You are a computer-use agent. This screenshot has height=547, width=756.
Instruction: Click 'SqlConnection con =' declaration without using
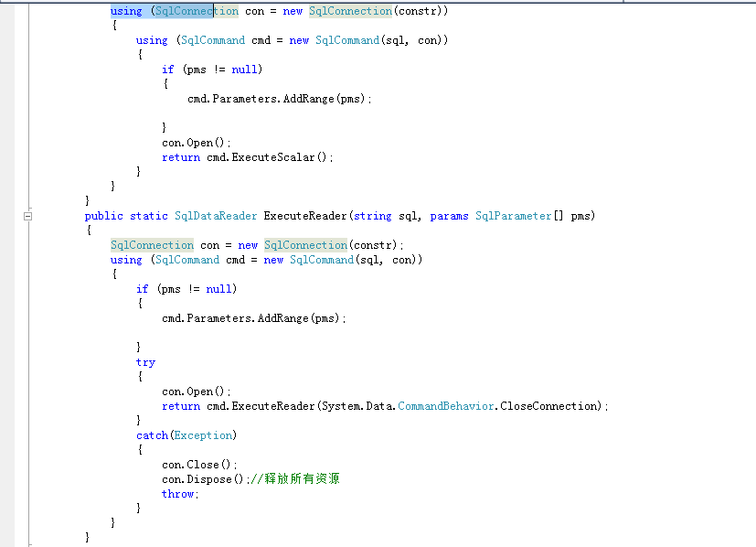point(171,245)
